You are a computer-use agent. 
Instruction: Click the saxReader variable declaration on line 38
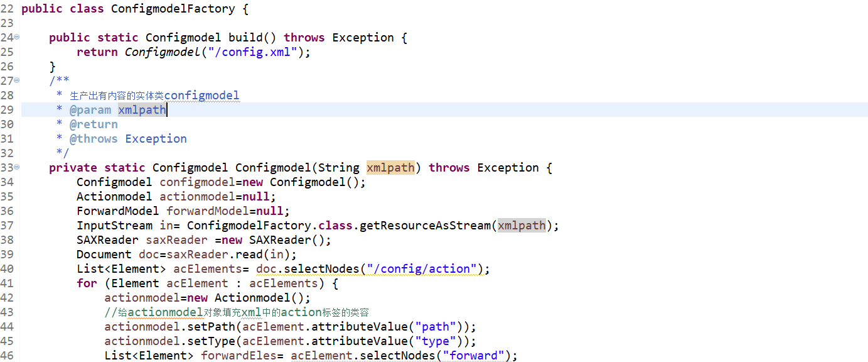(x=176, y=240)
